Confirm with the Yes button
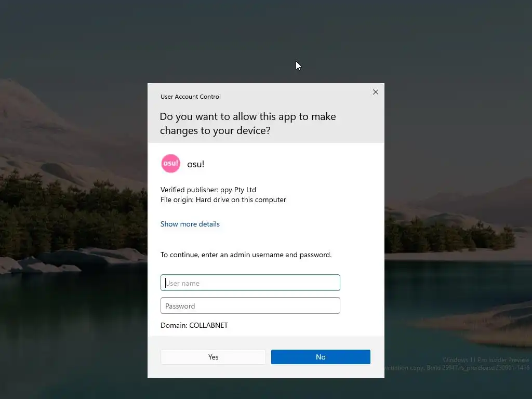This screenshot has width=532, height=399. [213, 357]
